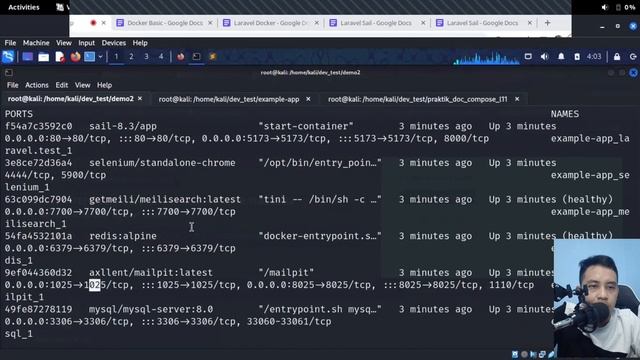
Task: Open the terminal's Edit menu
Action: point(62,85)
